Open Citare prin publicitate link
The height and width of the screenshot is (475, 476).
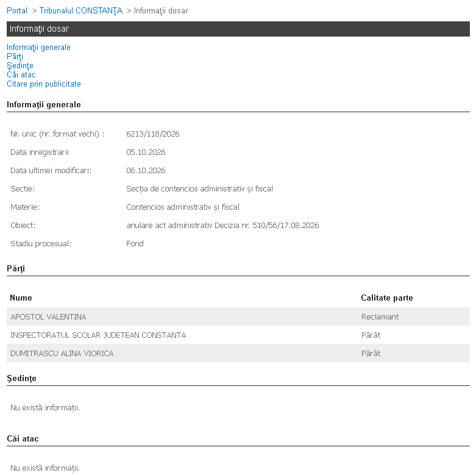[x=44, y=84]
